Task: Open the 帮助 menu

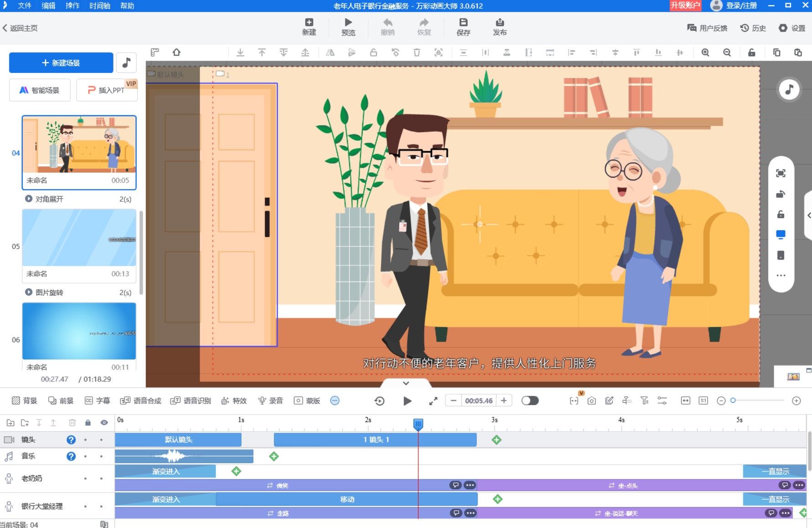Action: (x=127, y=5)
